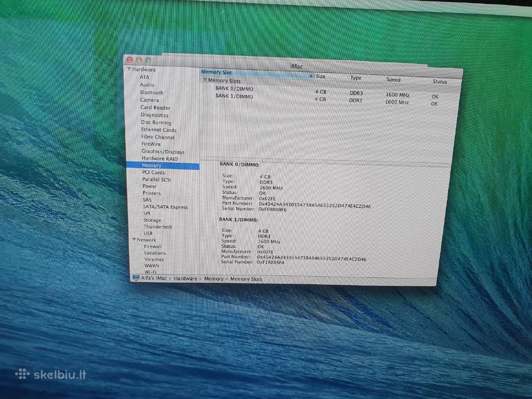This screenshot has width=532, height=399.
Task: Click Memory in the path bar
Action: coord(214,279)
